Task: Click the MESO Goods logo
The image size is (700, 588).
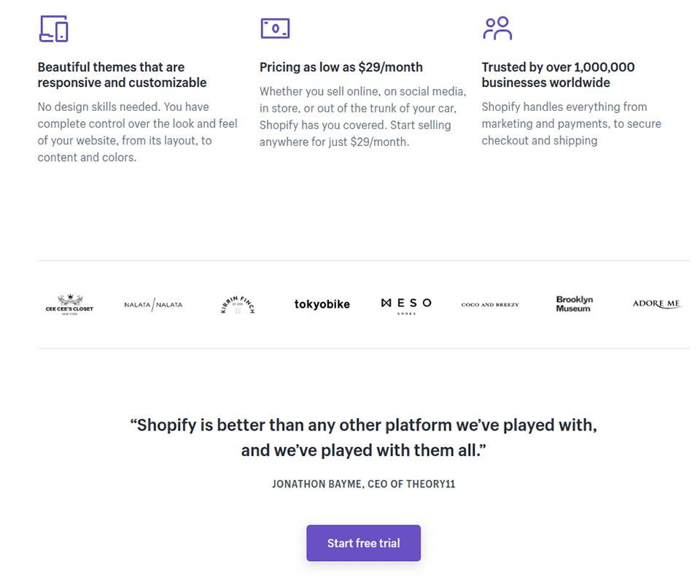Action: point(406,304)
